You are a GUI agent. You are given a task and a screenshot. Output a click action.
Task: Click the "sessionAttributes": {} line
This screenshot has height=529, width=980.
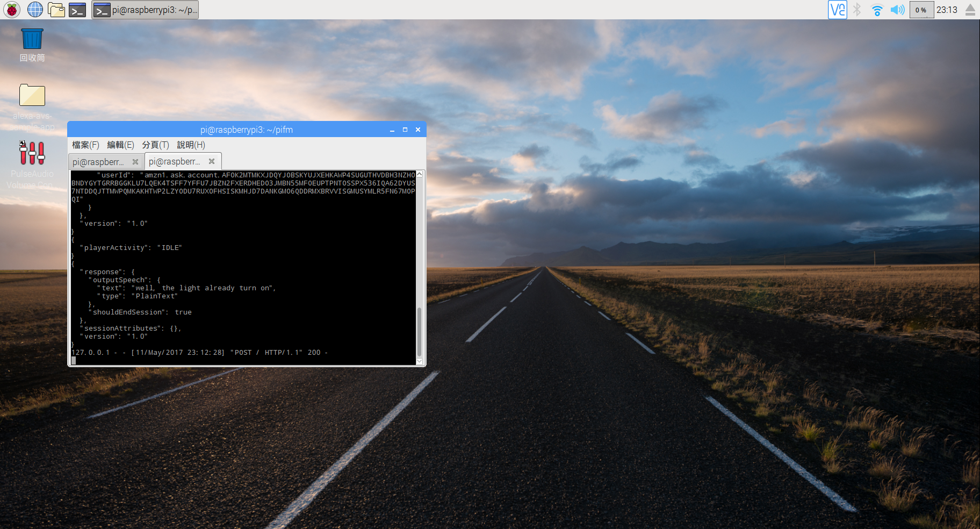[x=131, y=328]
